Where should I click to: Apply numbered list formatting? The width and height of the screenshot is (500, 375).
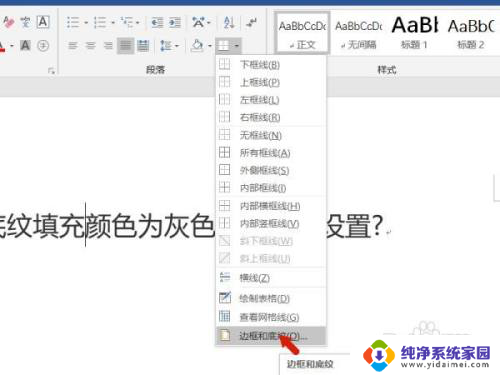click(x=100, y=22)
